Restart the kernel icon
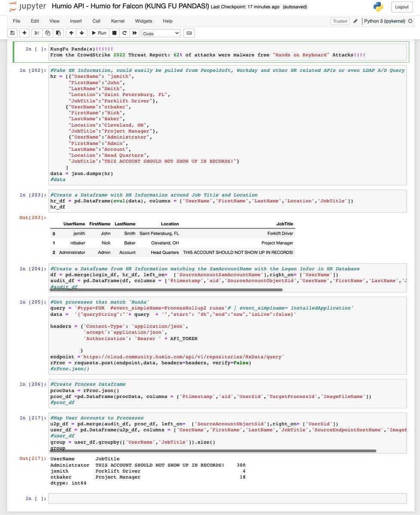Image resolution: width=420 pixels, height=515 pixels. tap(125, 33)
